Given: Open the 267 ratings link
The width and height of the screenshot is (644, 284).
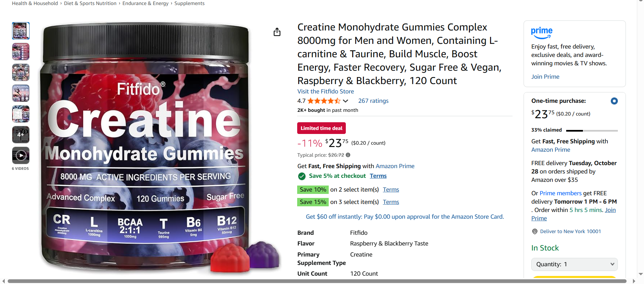Looking at the screenshot, I should click(x=373, y=101).
